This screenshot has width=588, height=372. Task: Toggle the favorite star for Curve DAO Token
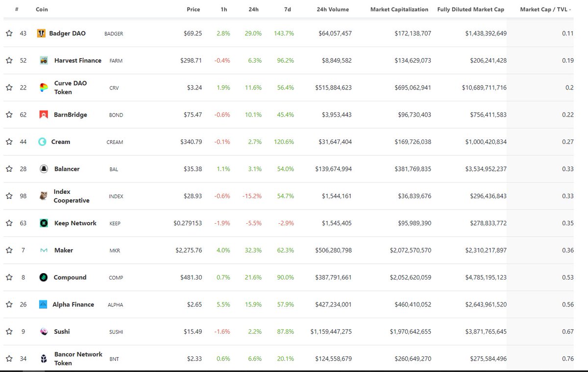pyautogui.click(x=9, y=88)
